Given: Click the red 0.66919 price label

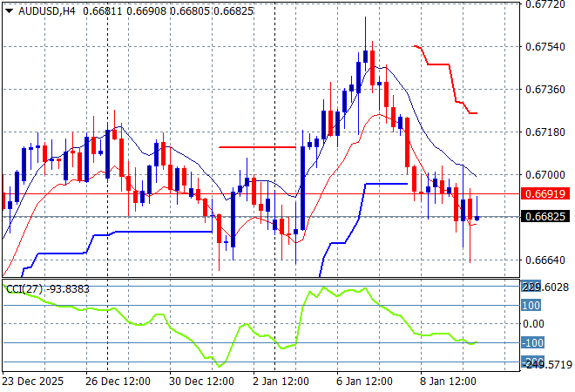Looking at the screenshot, I should 549,193.
